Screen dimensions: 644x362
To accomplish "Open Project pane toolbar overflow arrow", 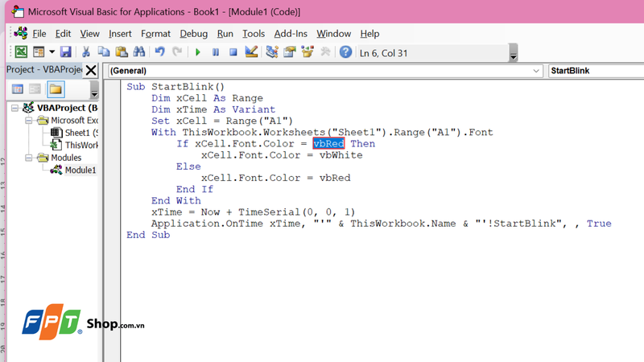I will [x=94, y=90].
